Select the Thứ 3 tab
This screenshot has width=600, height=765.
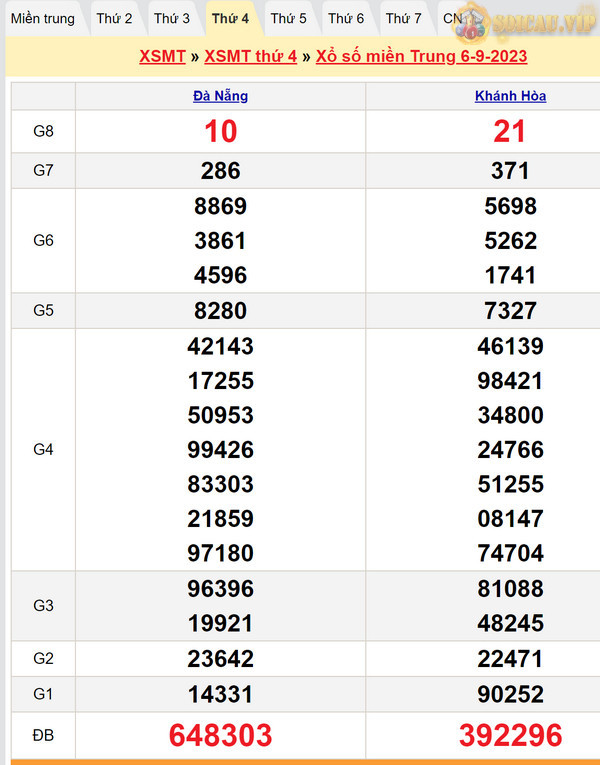(x=172, y=18)
